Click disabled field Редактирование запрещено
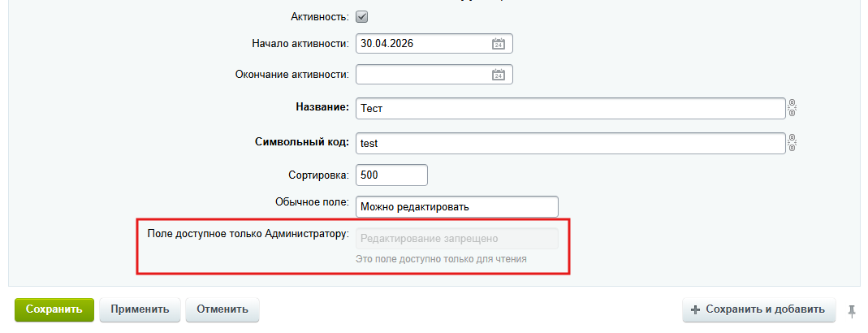Image resolution: width=868 pixels, height=333 pixels. tap(457, 239)
